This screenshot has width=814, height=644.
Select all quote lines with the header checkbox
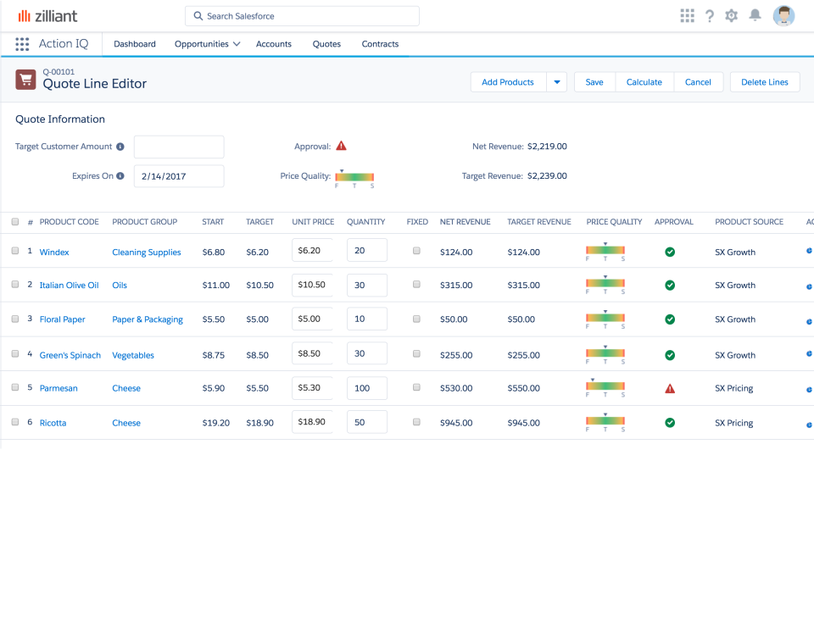point(14,221)
